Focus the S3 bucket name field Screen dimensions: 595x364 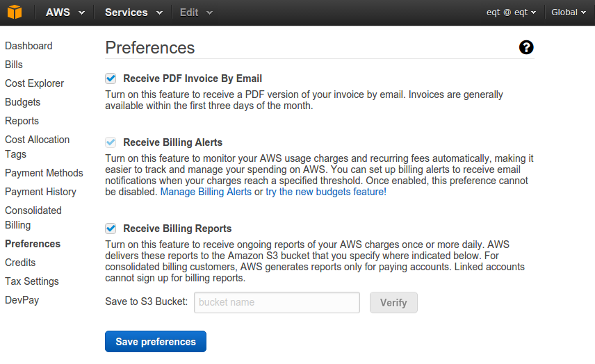coord(277,303)
